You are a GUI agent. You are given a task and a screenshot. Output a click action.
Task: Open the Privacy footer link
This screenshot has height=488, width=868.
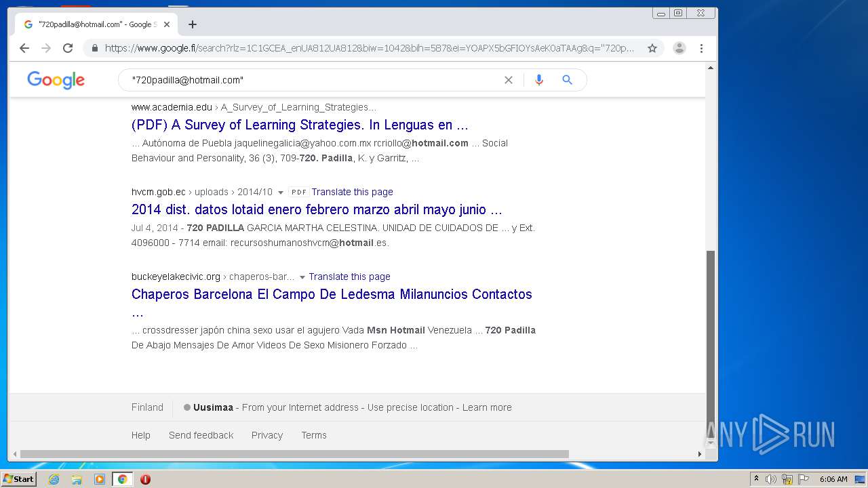point(267,435)
